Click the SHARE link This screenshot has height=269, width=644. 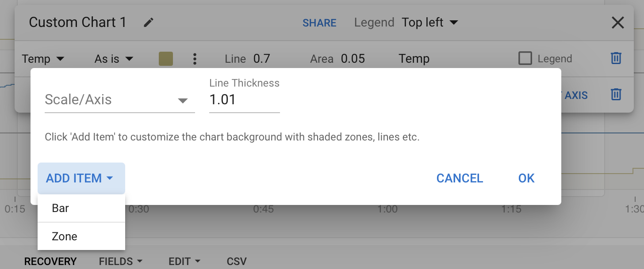[319, 23]
